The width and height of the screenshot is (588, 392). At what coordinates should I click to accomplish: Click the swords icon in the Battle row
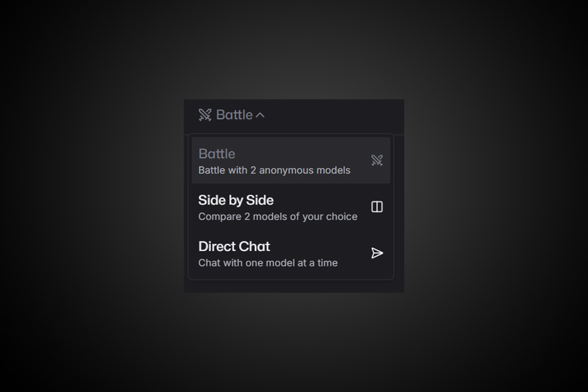(x=377, y=160)
